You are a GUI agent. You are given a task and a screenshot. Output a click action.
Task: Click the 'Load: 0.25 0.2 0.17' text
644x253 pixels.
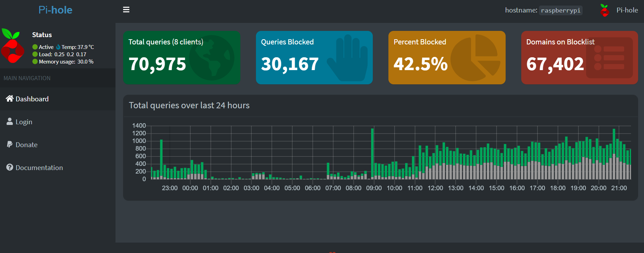pyautogui.click(x=62, y=54)
